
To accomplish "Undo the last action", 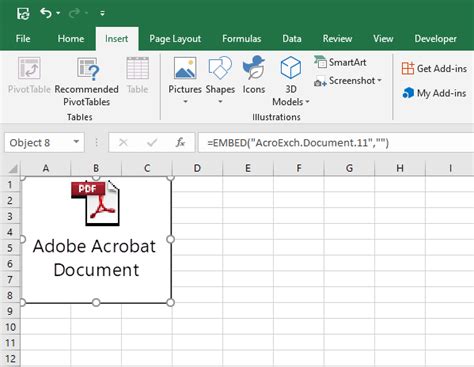I will click(46, 13).
